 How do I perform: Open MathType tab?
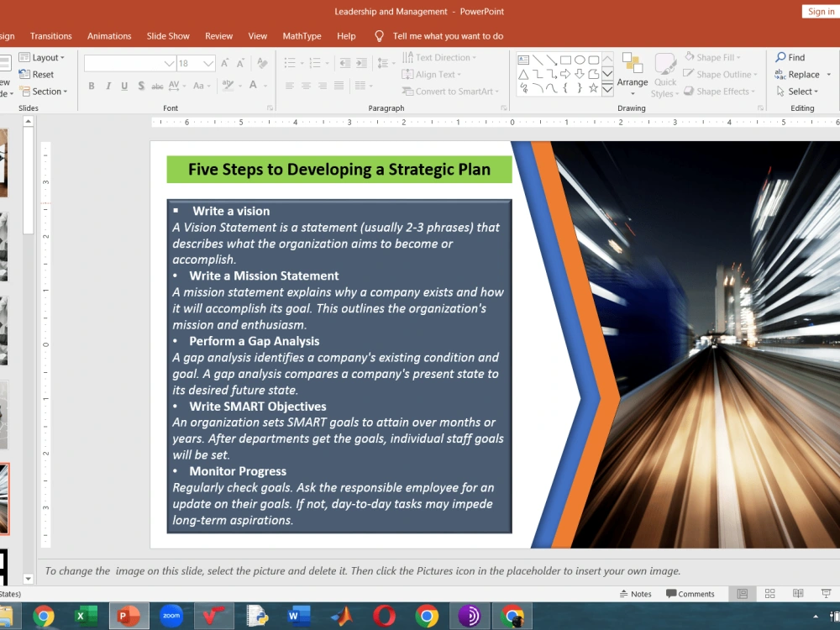302,36
